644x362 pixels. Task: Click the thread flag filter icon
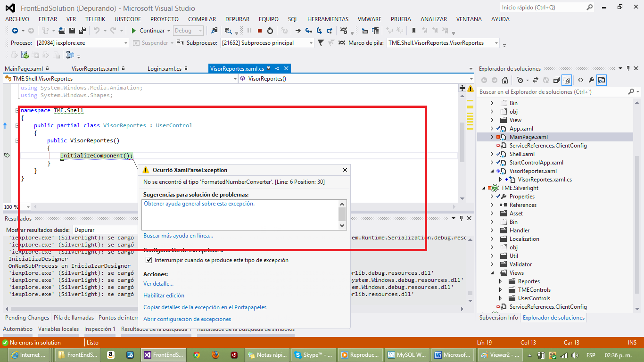pos(321,43)
